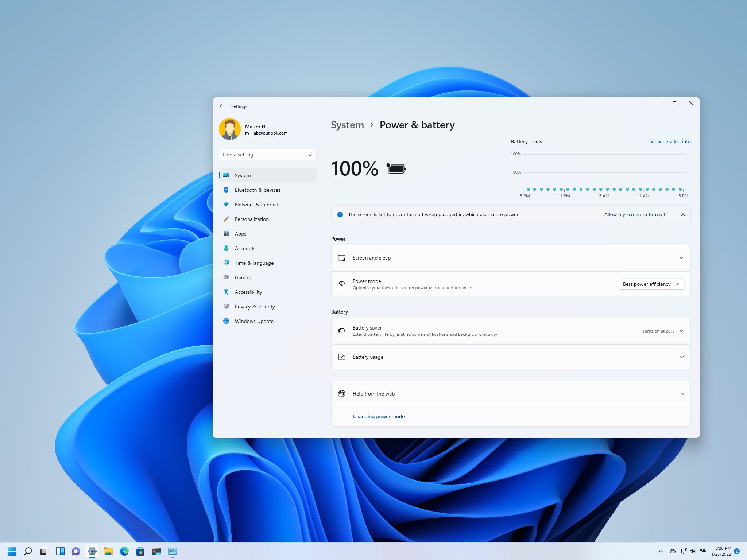
Task: Expand the Battery saver settings
Action: tap(682, 331)
